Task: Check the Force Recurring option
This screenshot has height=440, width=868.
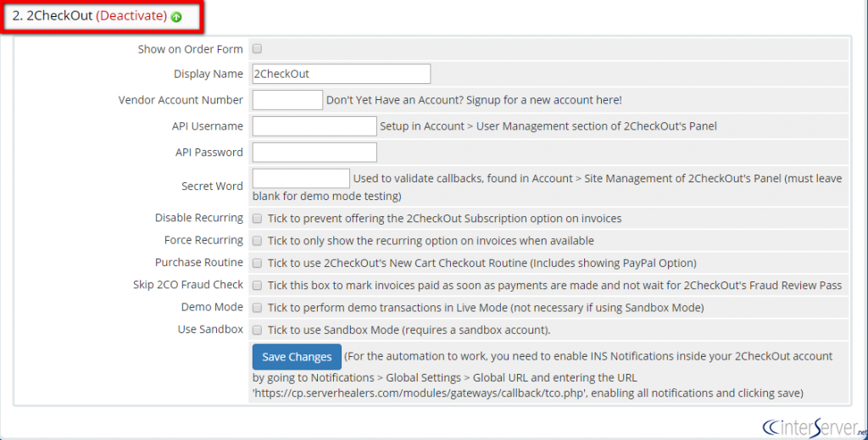Action: coord(258,241)
